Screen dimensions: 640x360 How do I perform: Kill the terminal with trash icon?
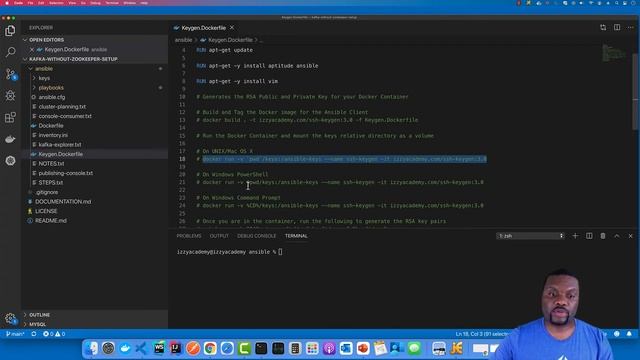tap(603, 236)
